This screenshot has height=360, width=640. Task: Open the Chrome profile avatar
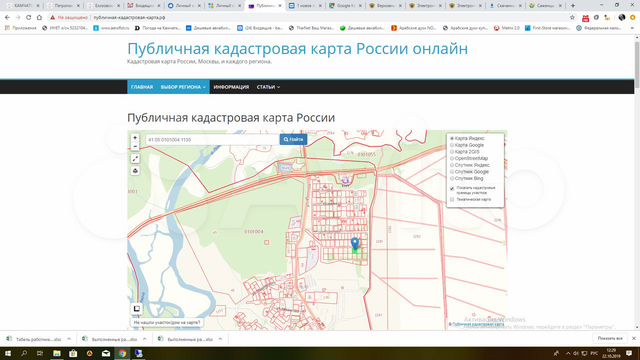622,18
